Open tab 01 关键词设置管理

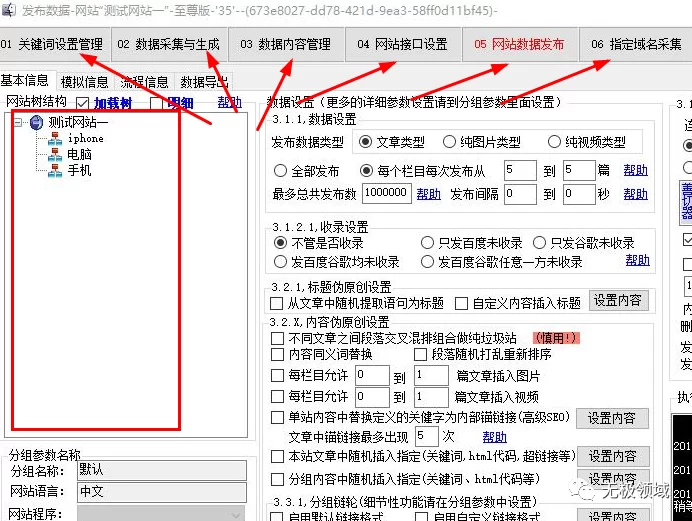click(x=53, y=44)
